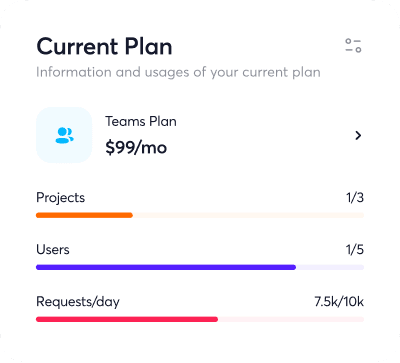
Task: Click unfilled end of Users bar
Action: point(330,267)
